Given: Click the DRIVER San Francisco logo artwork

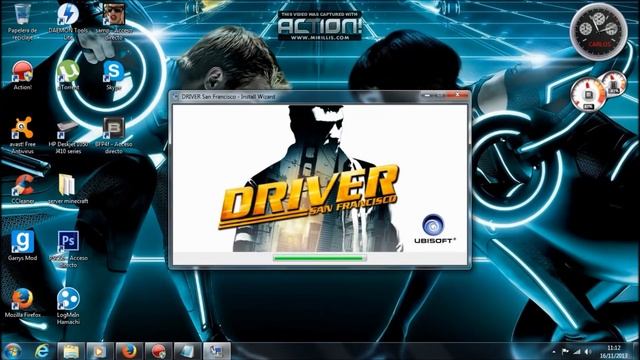Looking at the screenshot, I should (309, 198).
